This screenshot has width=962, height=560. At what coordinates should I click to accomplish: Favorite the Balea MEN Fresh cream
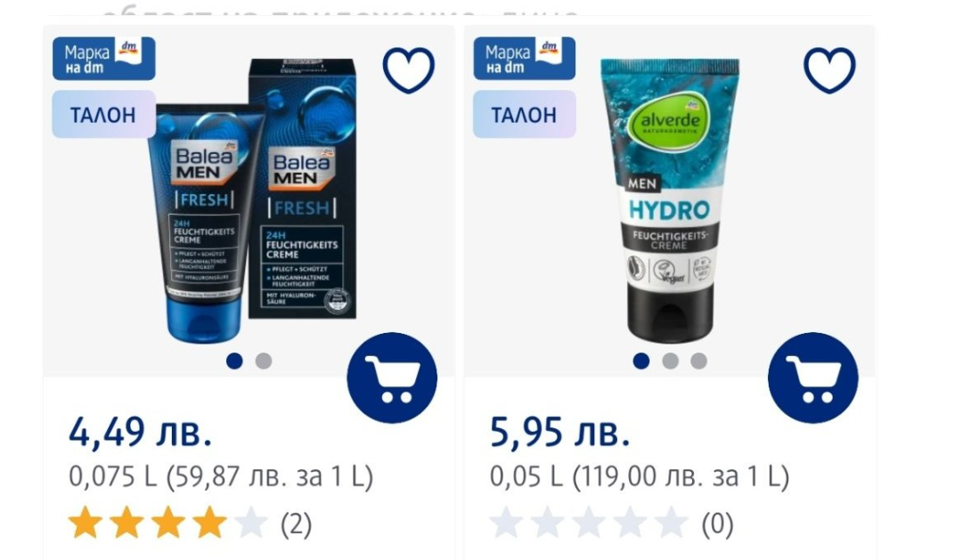[x=409, y=70]
